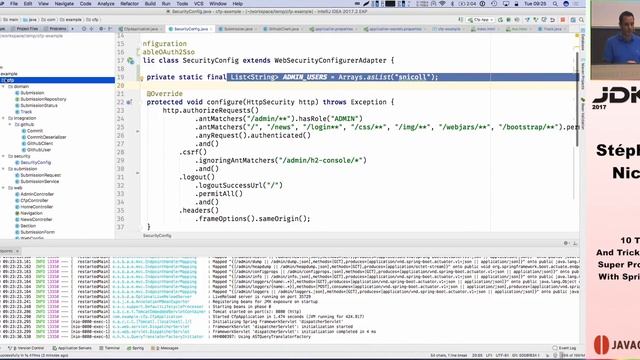This screenshot has width=640, height=360.
Task: Click the editor vertical scrollbar
Action: [577, 99]
